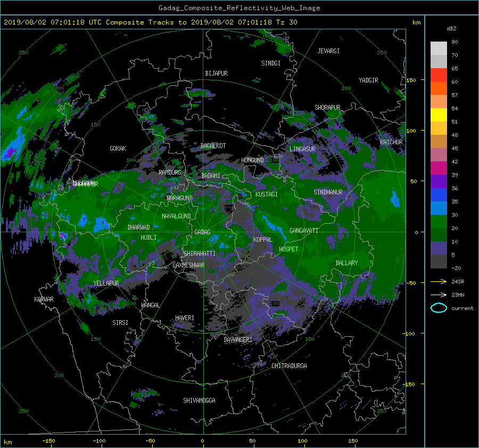The width and height of the screenshot is (479, 448).
Task: Click the LINGASUR city label
Action: tap(302, 149)
